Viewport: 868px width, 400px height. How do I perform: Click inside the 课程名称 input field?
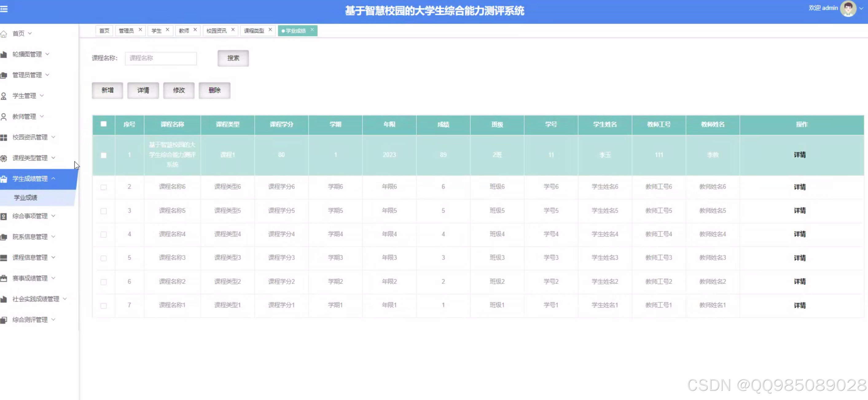(161, 58)
